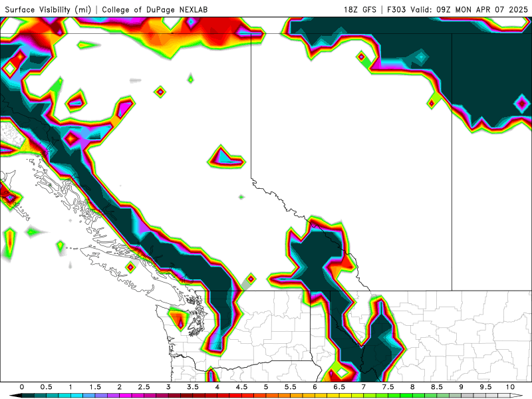This screenshot has width=532, height=399.
Task: Click the '1.5' tick label on color scale
Action: tap(95, 387)
